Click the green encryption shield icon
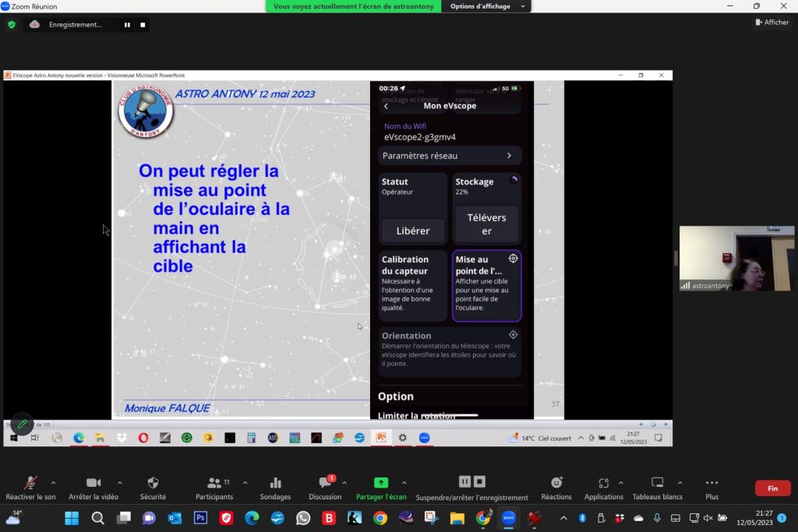Image resolution: width=798 pixels, height=532 pixels. click(x=12, y=24)
